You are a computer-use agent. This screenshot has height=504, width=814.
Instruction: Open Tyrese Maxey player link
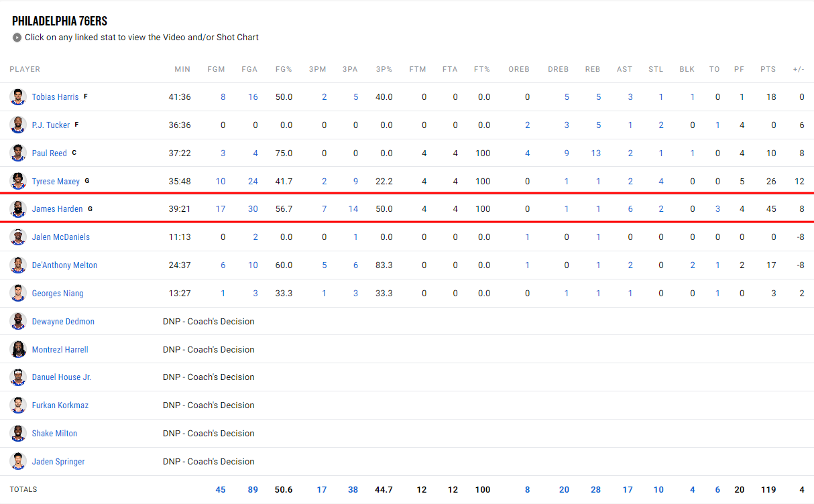[x=56, y=182]
